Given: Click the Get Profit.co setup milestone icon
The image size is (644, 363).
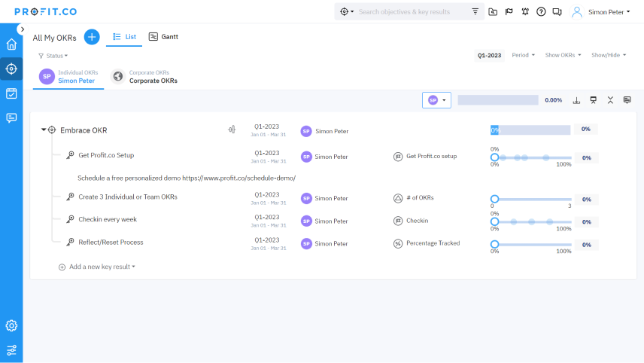Looking at the screenshot, I should tap(397, 157).
